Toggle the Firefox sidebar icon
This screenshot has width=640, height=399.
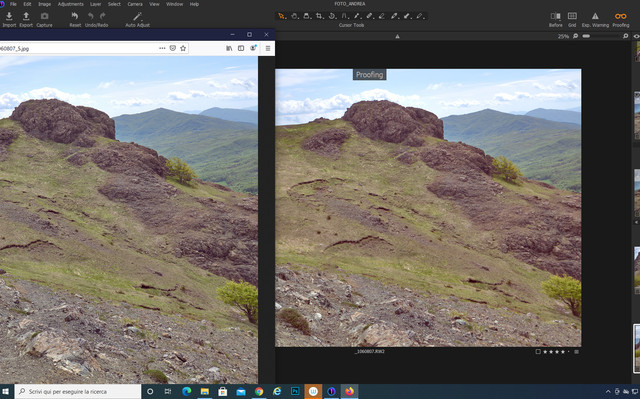click(241, 48)
